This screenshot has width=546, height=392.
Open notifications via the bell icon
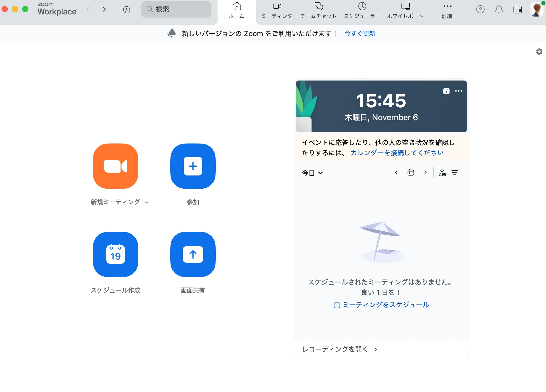tap(499, 10)
